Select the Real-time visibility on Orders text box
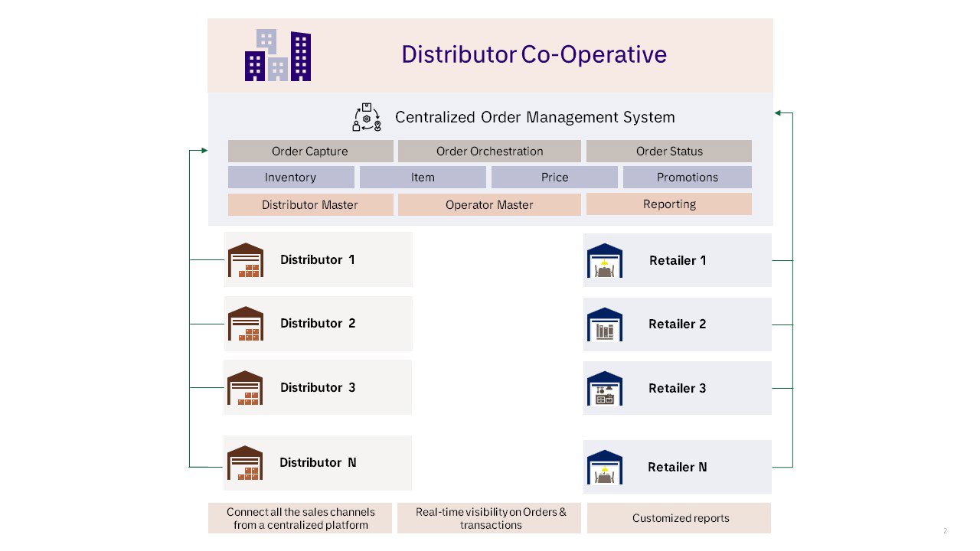 [489, 518]
